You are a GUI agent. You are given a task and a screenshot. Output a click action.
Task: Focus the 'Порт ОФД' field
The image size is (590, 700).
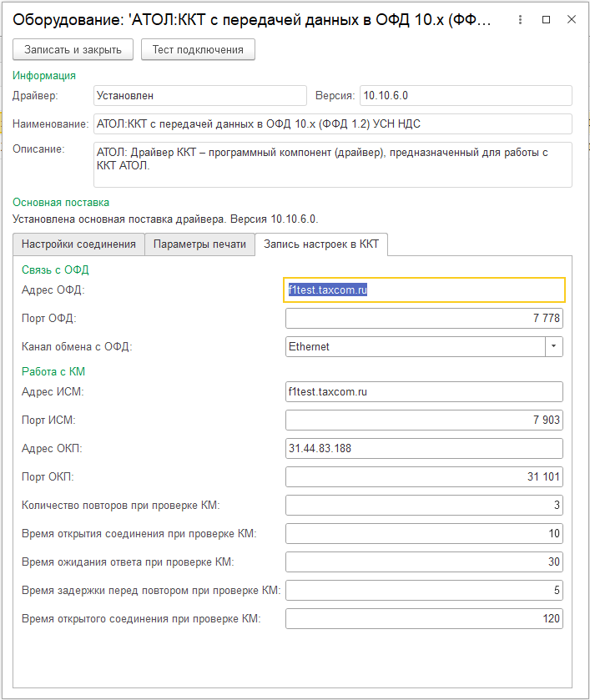coord(424,319)
